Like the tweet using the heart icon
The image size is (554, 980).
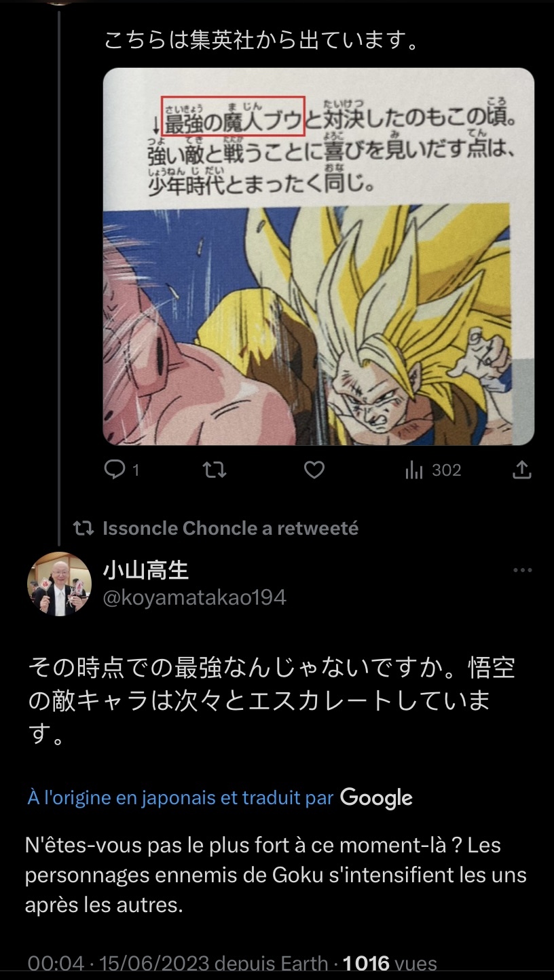click(x=314, y=470)
